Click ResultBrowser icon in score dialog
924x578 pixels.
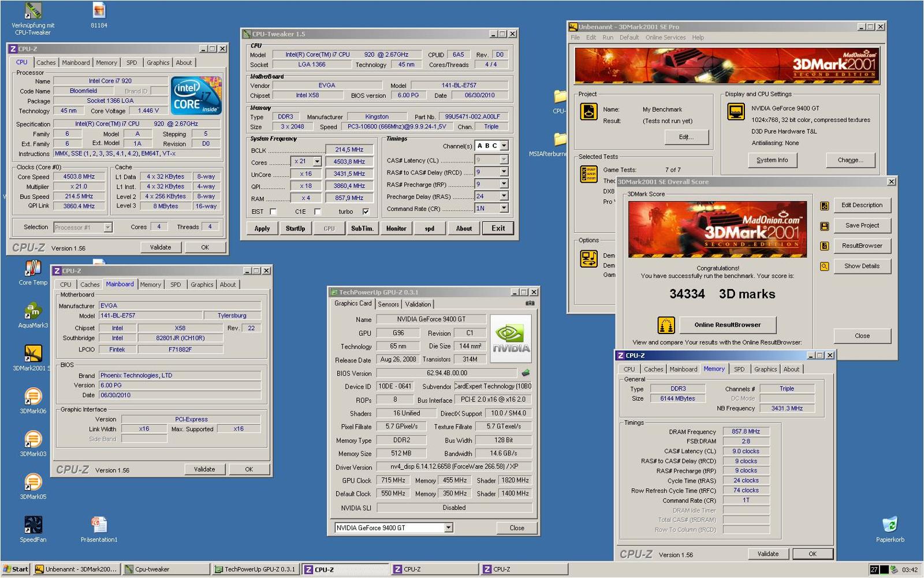(824, 246)
